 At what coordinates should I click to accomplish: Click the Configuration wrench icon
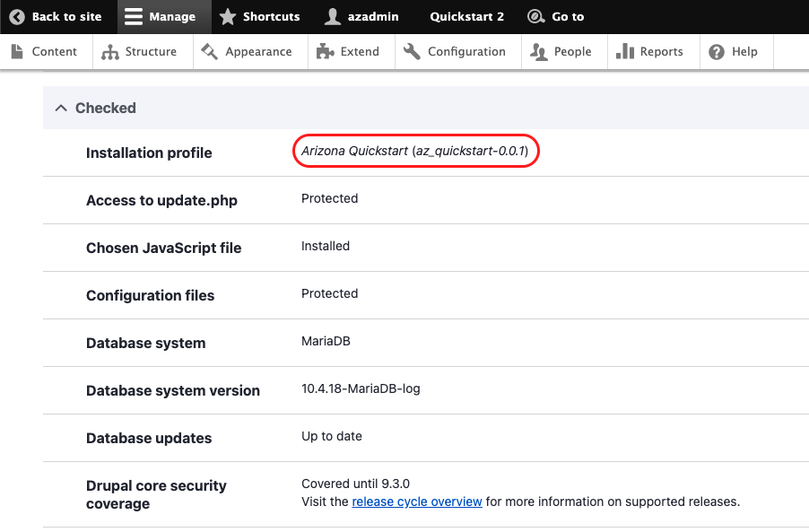412,52
